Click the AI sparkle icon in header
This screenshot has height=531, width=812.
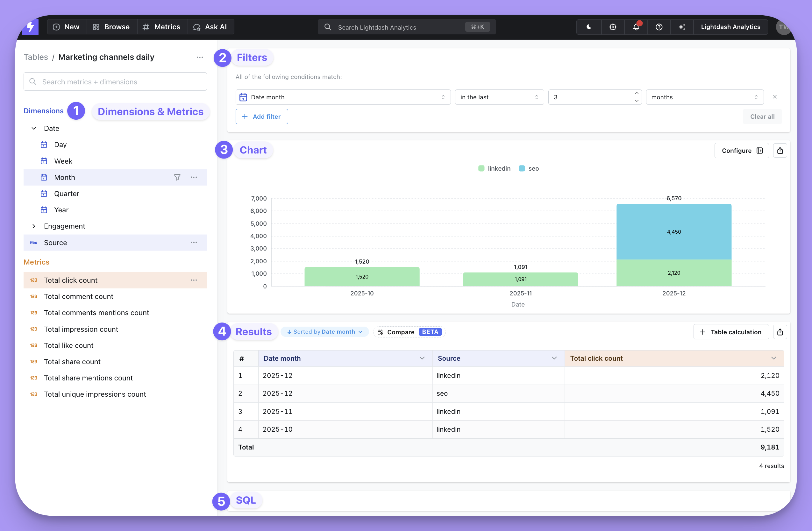tap(682, 27)
